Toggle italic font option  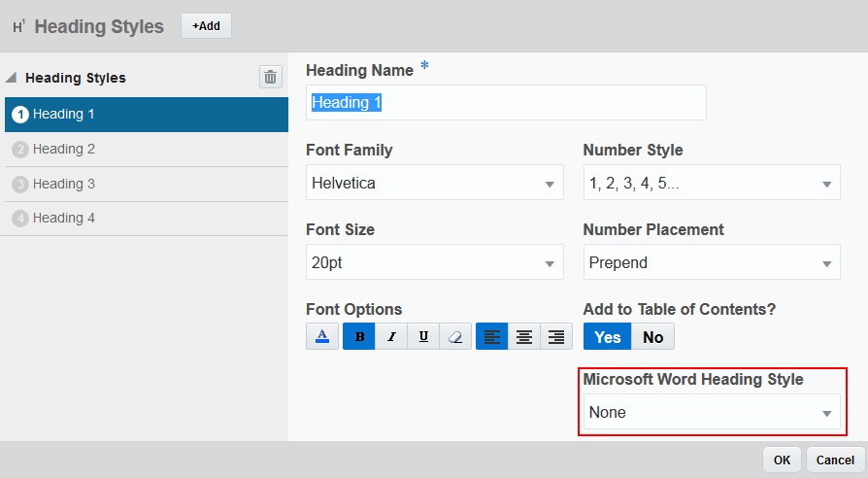(391, 337)
